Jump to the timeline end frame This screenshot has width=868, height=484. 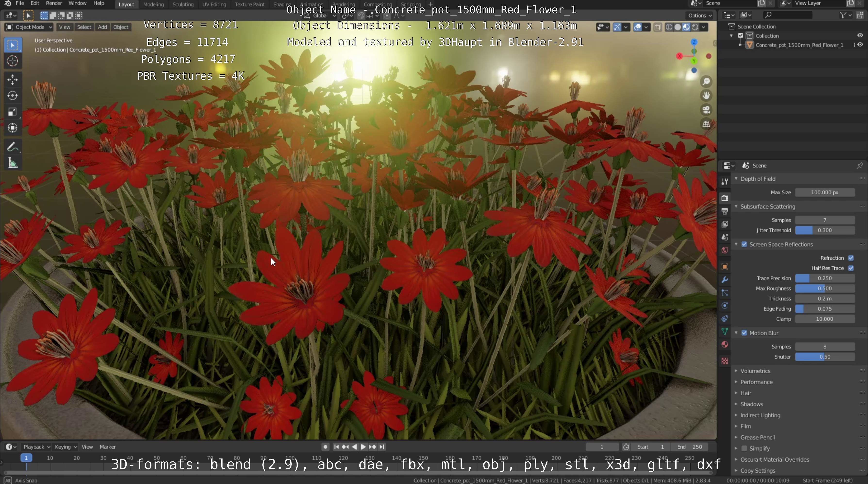(381, 447)
